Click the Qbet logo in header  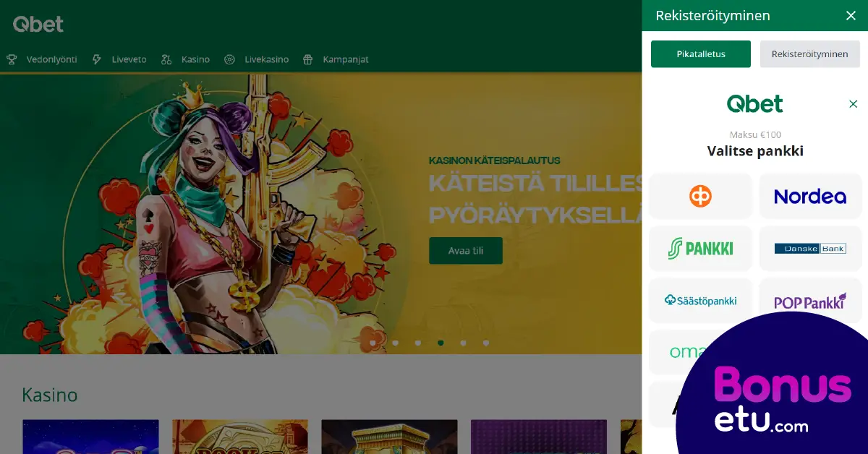point(38,25)
